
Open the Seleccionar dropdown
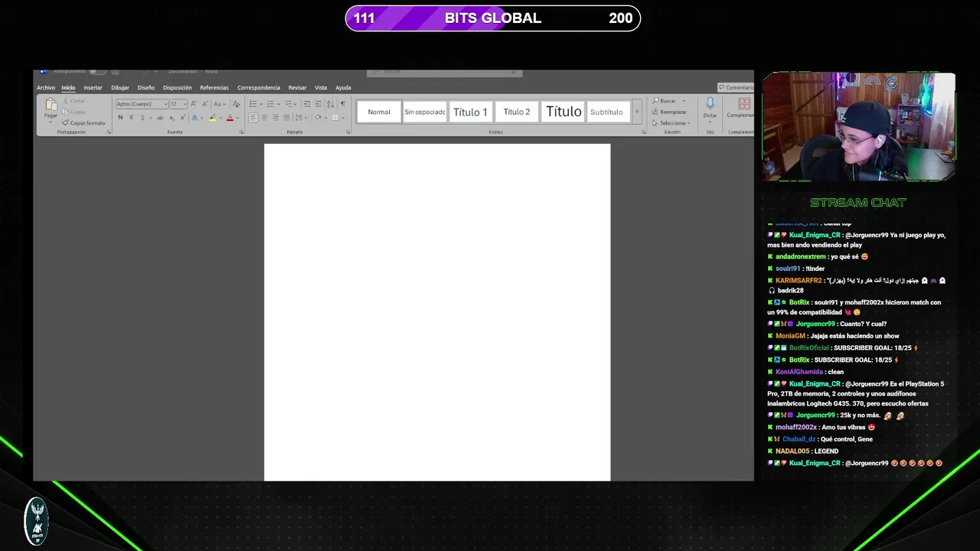[x=671, y=123]
